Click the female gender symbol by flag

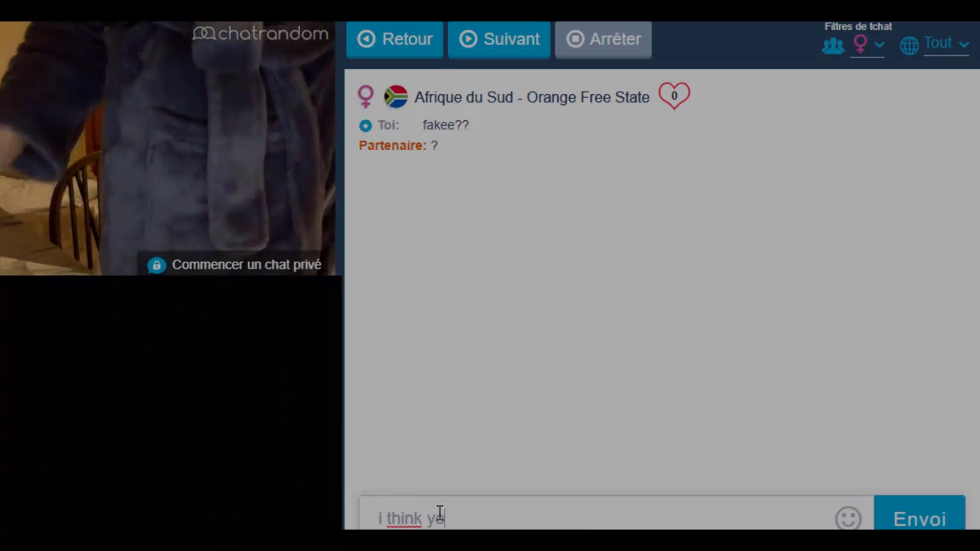tap(366, 96)
